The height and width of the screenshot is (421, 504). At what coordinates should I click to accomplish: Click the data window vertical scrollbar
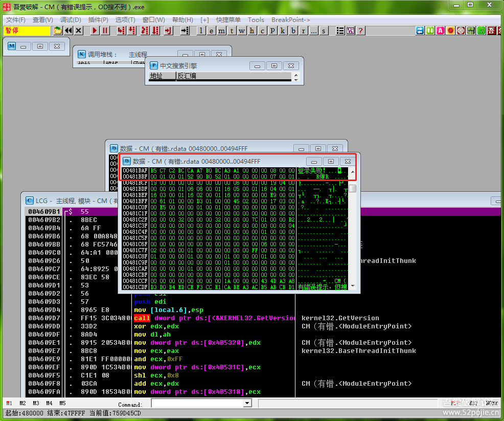[x=352, y=230]
